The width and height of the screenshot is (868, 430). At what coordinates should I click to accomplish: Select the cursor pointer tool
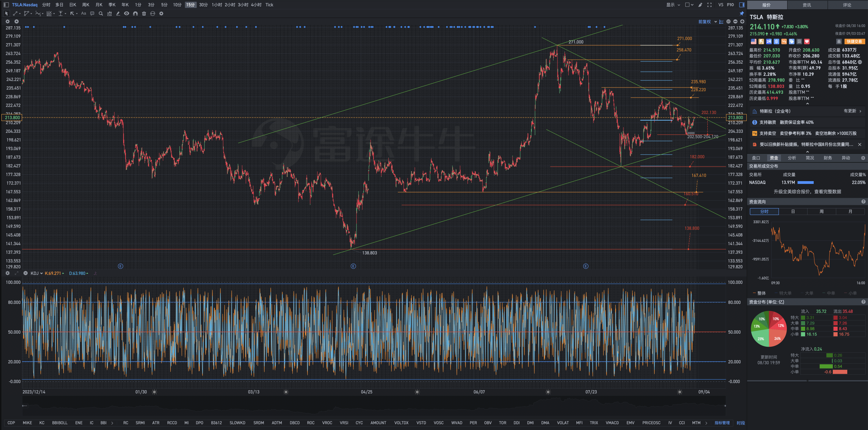tap(6, 13)
